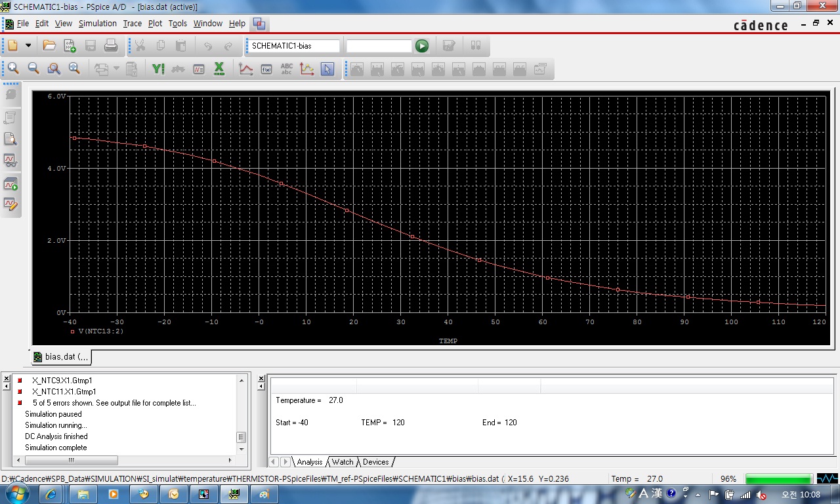Click the sidebar View Output File magnifier icon
This screenshot has height=504, width=840.
[10, 138]
